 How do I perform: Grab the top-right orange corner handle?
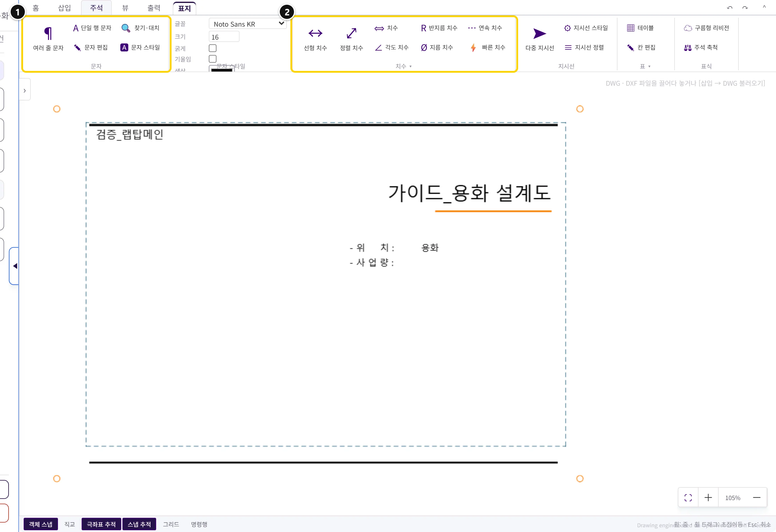(x=580, y=109)
